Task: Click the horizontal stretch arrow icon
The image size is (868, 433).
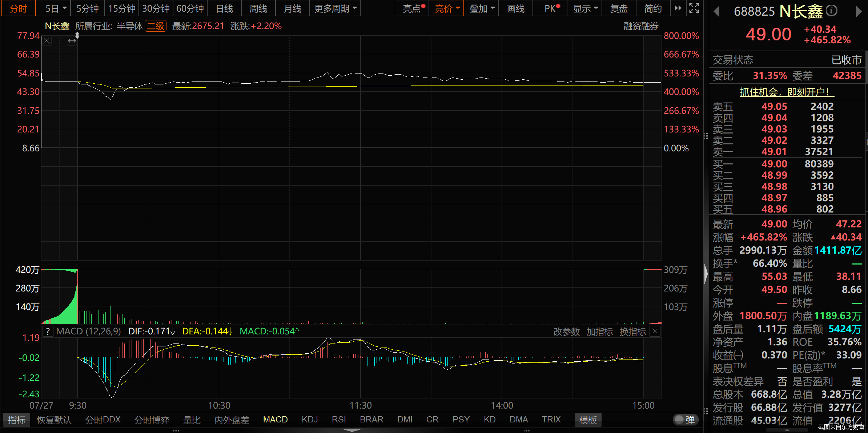Action: coord(72,41)
